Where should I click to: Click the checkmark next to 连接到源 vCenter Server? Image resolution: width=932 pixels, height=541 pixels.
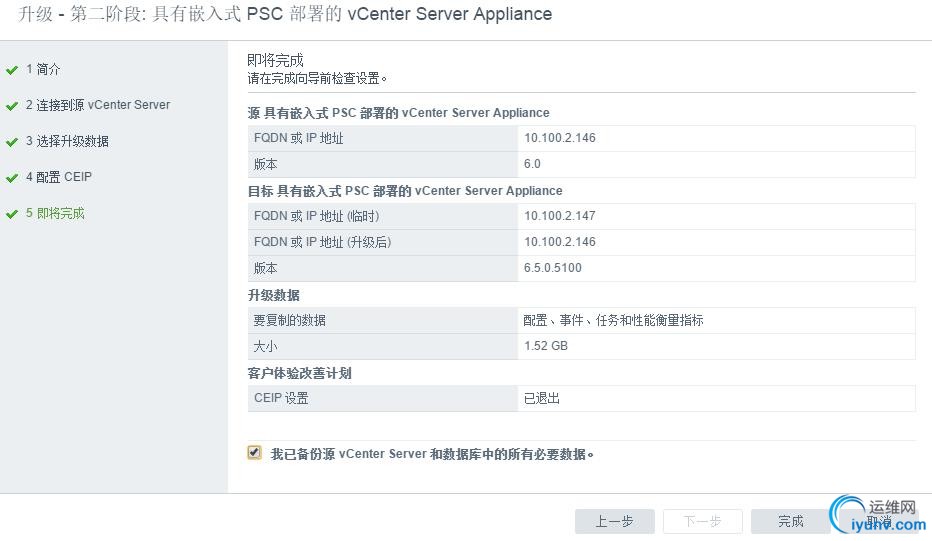[12, 106]
